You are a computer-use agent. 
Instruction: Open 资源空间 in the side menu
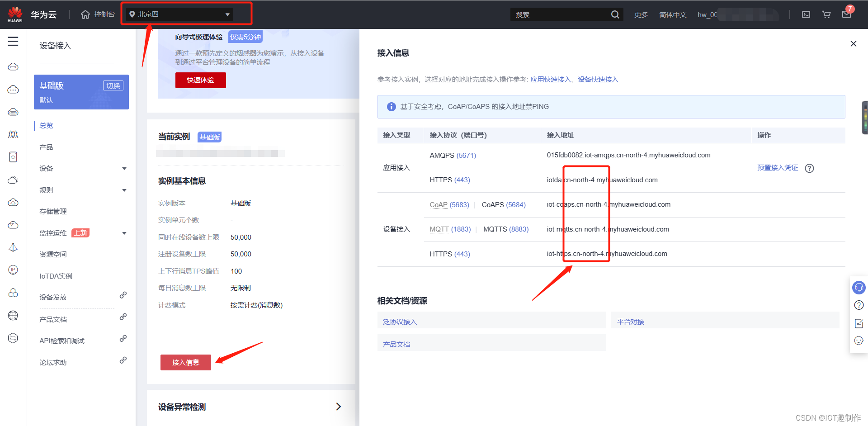click(53, 255)
